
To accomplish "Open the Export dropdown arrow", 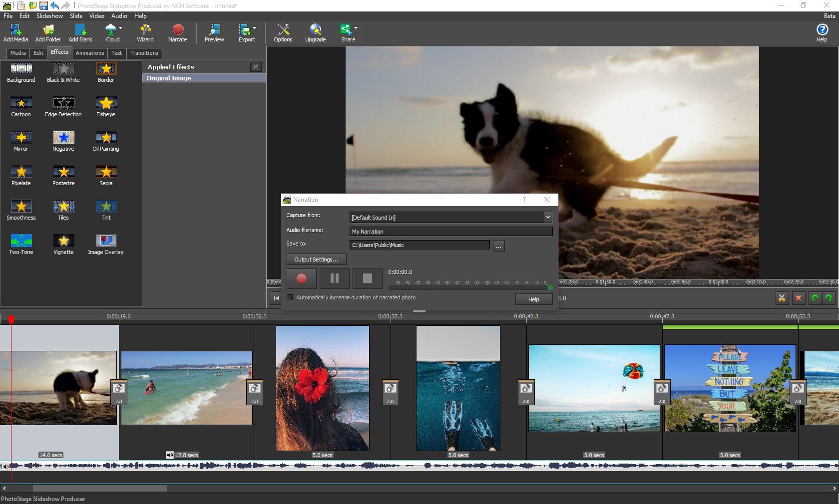I will [255, 28].
